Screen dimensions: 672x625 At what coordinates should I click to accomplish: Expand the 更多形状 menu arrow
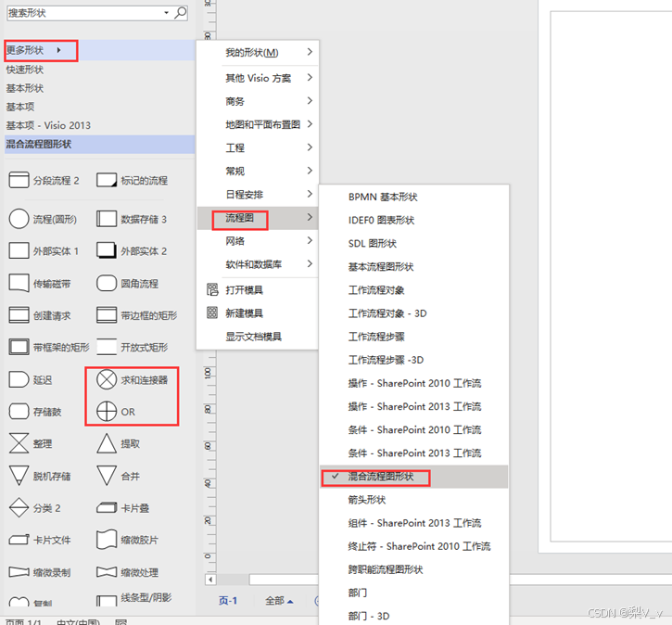point(58,50)
